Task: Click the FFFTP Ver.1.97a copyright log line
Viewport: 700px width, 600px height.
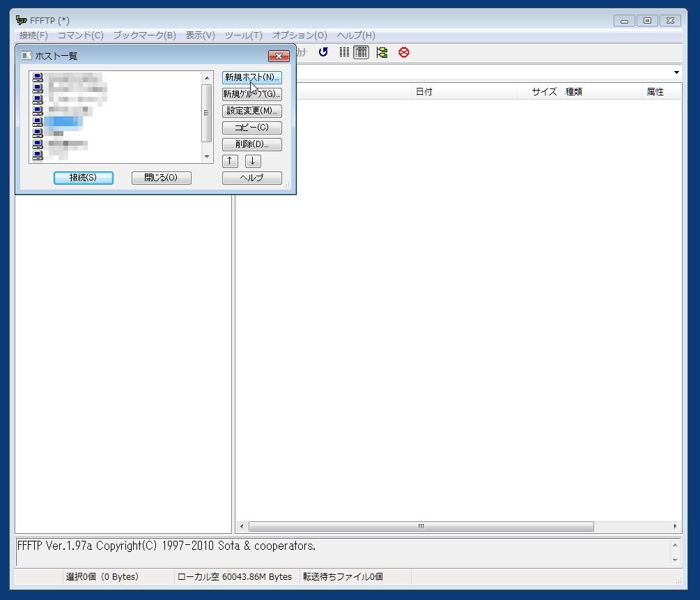Action: pyautogui.click(x=166, y=546)
